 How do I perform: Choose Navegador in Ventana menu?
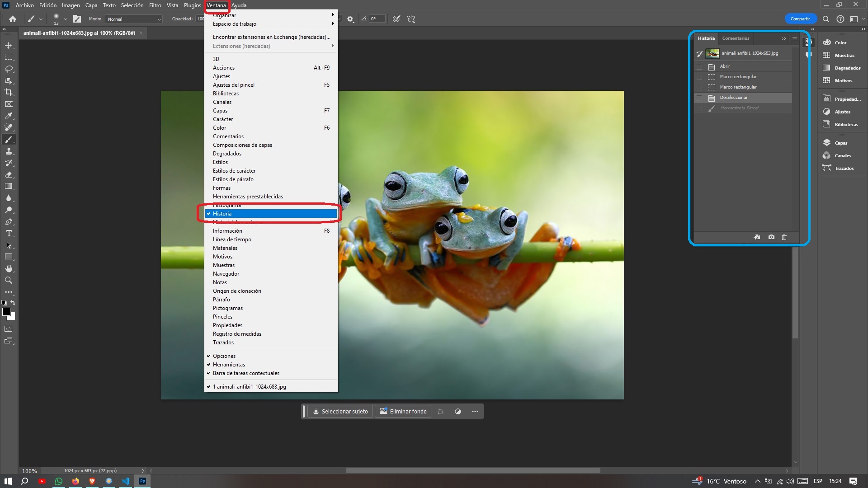[x=271, y=274]
